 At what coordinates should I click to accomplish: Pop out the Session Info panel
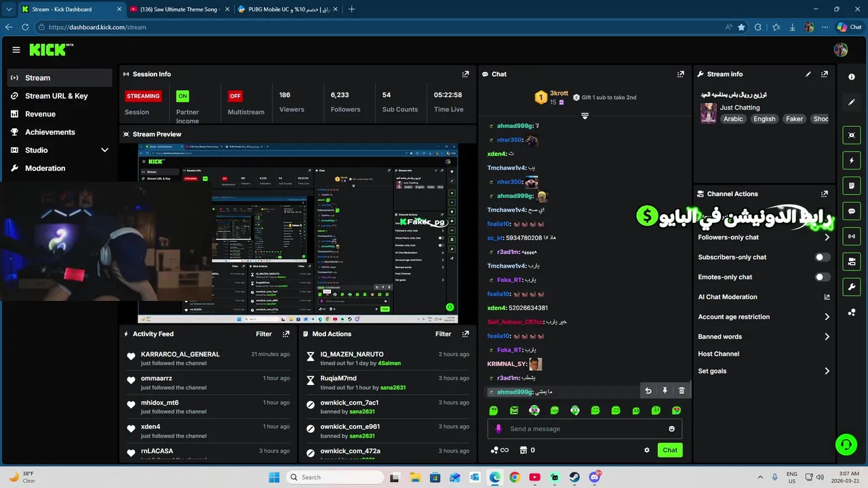click(x=465, y=74)
